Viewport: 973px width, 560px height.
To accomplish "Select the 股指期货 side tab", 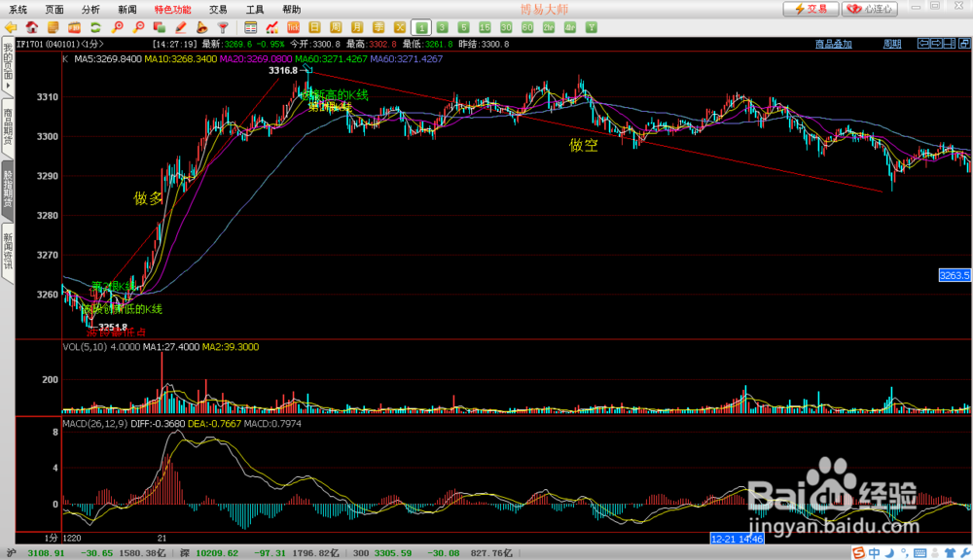I will tap(8, 189).
